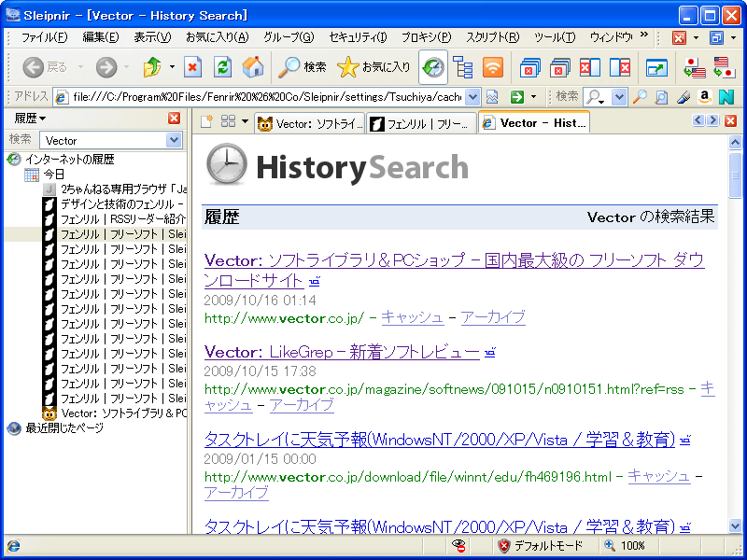Click the page vertical scrollbar thumb

(735, 175)
